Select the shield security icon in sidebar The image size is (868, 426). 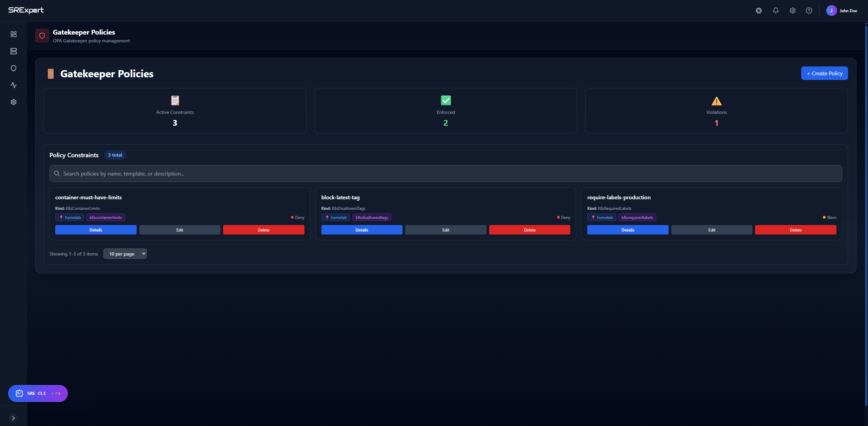point(14,68)
